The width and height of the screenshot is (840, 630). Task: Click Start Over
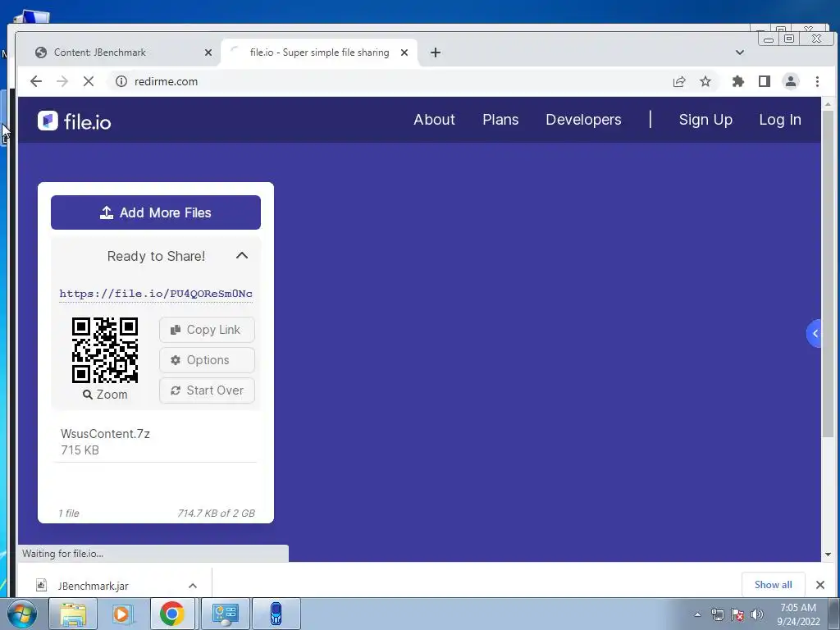pos(207,390)
